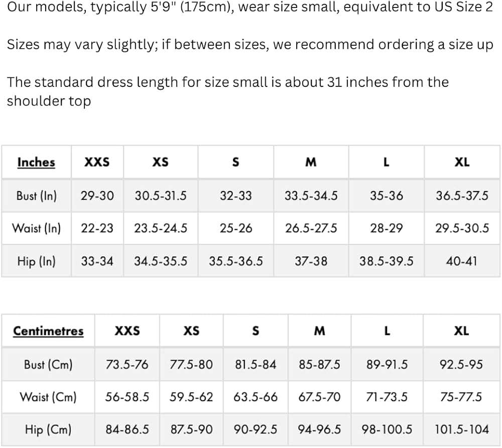Select the 63.5-66 waist cell in centimetres
This screenshot has height=448, width=502.
(256, 397)
